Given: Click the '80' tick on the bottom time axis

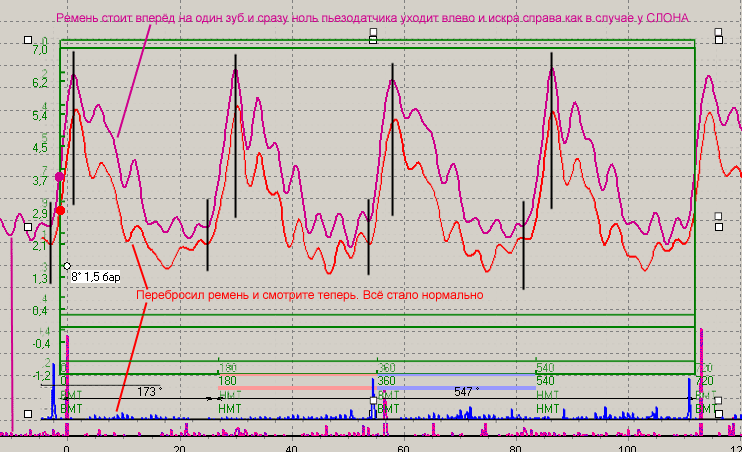Looking at the screenshot, I should click(x=515, y=448).
